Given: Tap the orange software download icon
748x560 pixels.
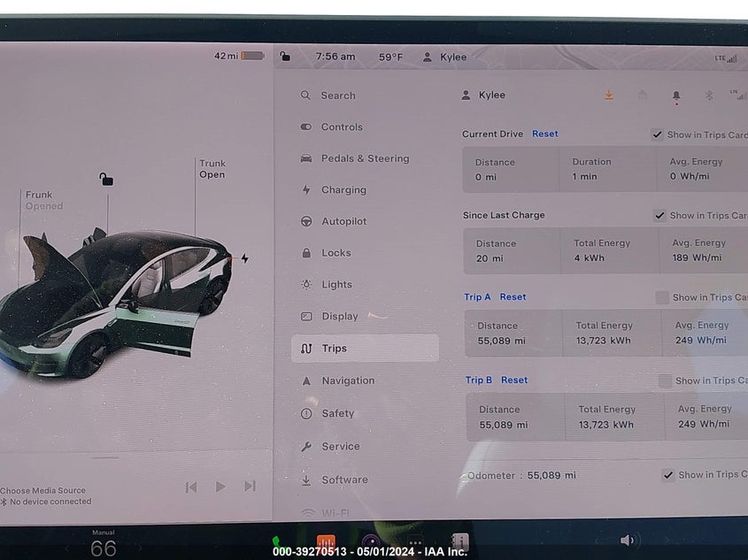Looking at the screenshot, I should pyautogui.click(x=609, y=96).
